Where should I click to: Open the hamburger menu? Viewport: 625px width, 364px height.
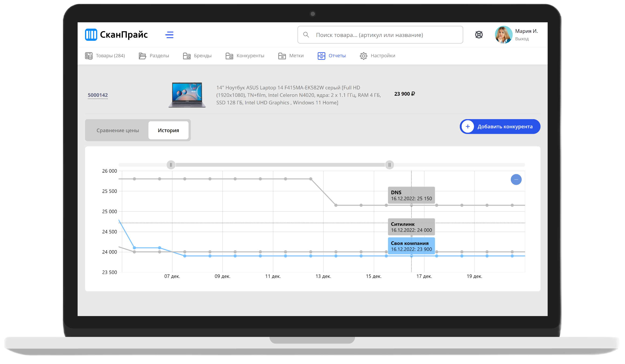click(x=169, y=35)
